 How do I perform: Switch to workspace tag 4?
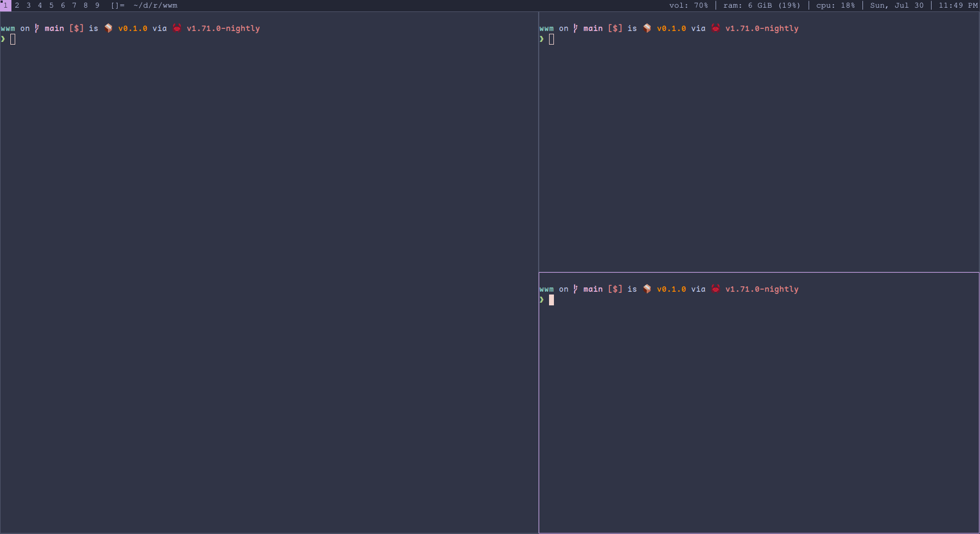(40, 5)
